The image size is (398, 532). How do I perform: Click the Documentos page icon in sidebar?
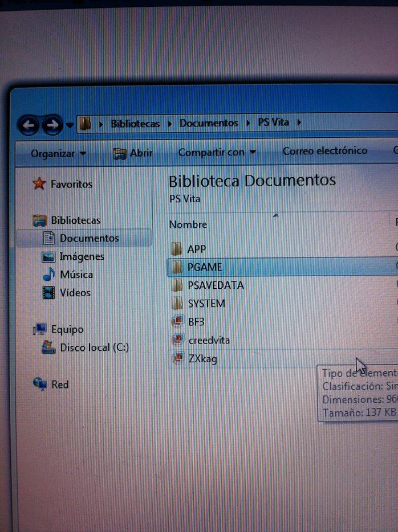coord(49,238)
